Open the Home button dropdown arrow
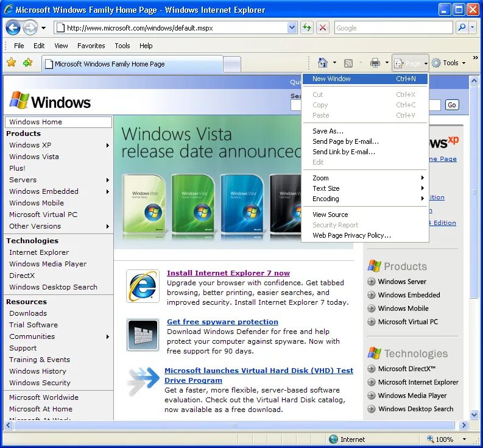Screen dimensions: 483x448 334,63
